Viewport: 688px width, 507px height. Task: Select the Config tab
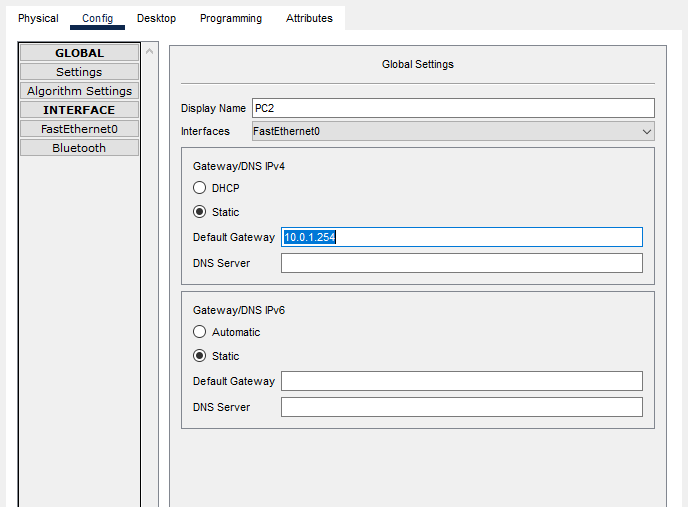(x=97, y=18)
